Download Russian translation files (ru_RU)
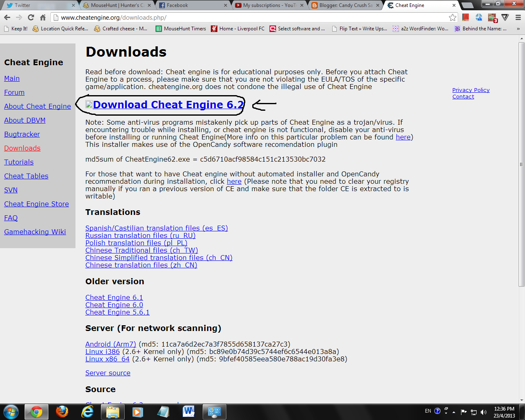This screenshot has width=525, height=420. (140, 235)
